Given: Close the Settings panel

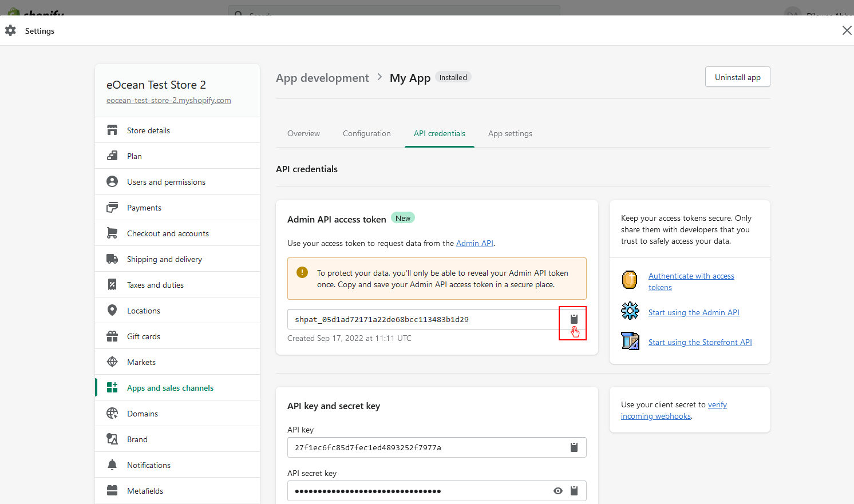Looking at the screenshot, I should [847, 30].
